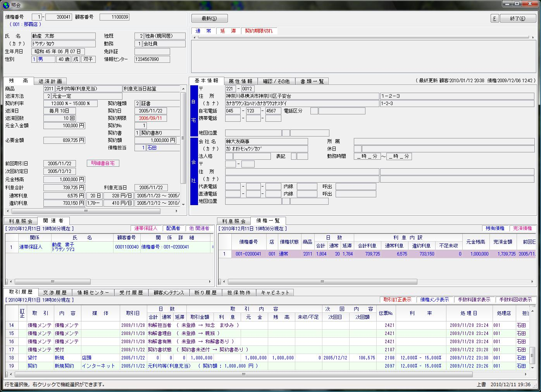Select the 書類一覧 tab
This screenshot has height=392, width=541.
click(x=312, y=81)
